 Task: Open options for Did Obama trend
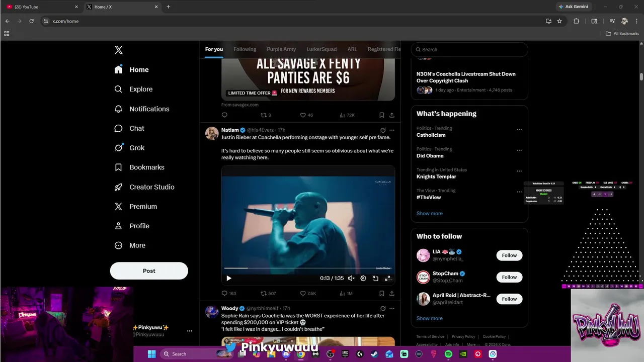point(519,150)
